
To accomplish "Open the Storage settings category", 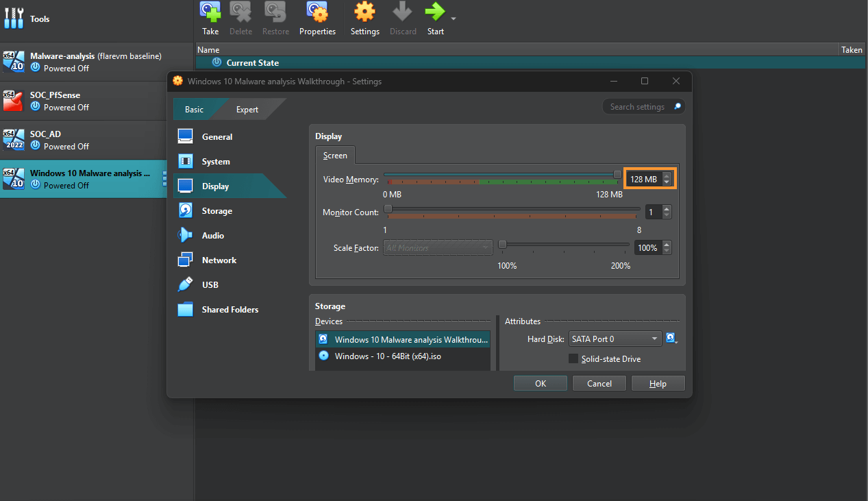I will (x=230, y=211).
